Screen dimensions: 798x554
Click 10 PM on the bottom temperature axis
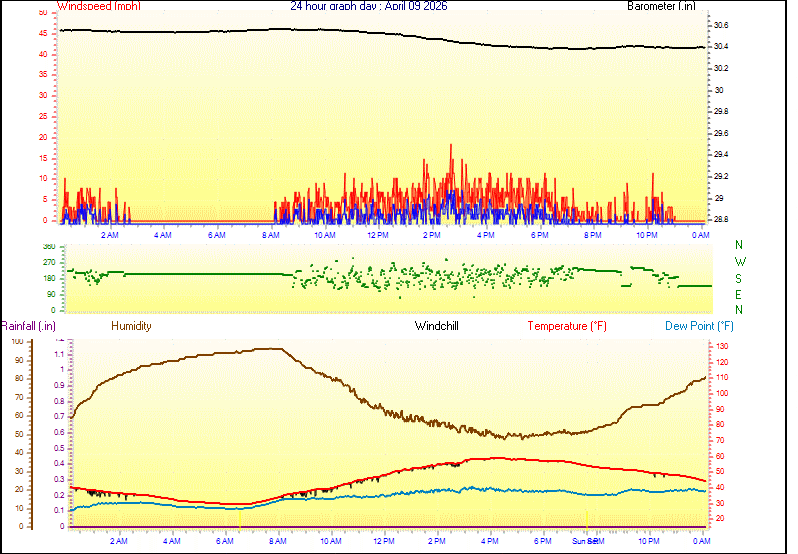tap(648, 541)
